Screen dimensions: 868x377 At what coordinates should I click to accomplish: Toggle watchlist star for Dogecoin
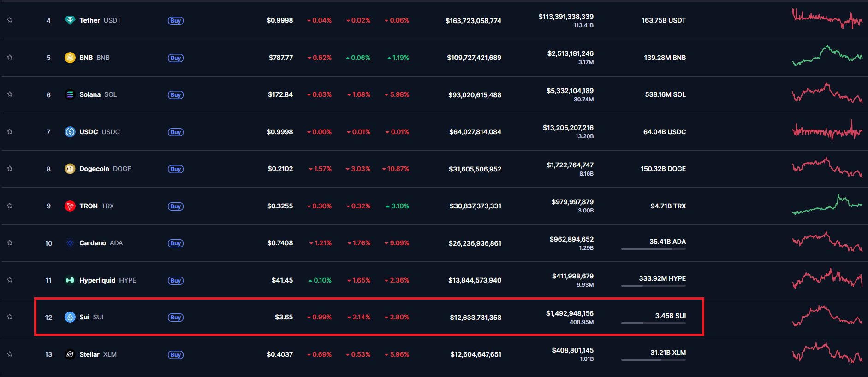(x=10, y=168)
